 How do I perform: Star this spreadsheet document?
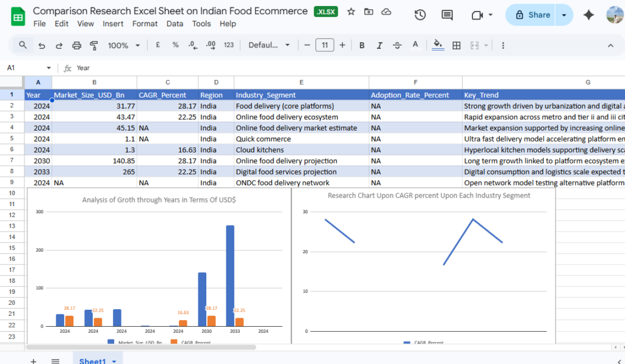pos(351,12)
